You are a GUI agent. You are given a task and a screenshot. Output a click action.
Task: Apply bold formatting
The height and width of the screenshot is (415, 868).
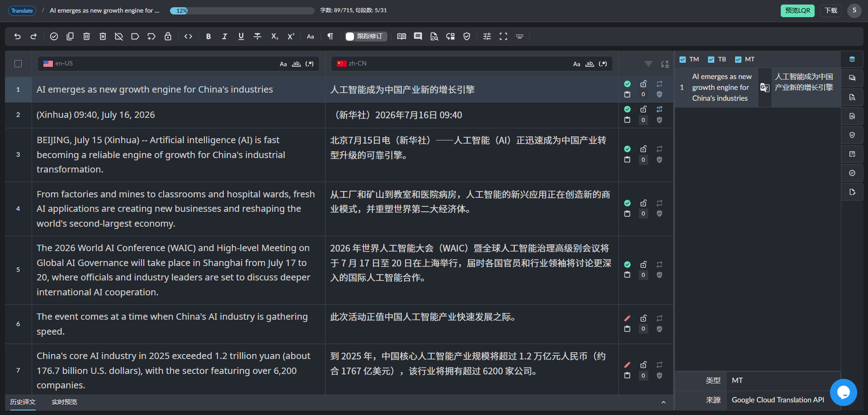point(208,37)
